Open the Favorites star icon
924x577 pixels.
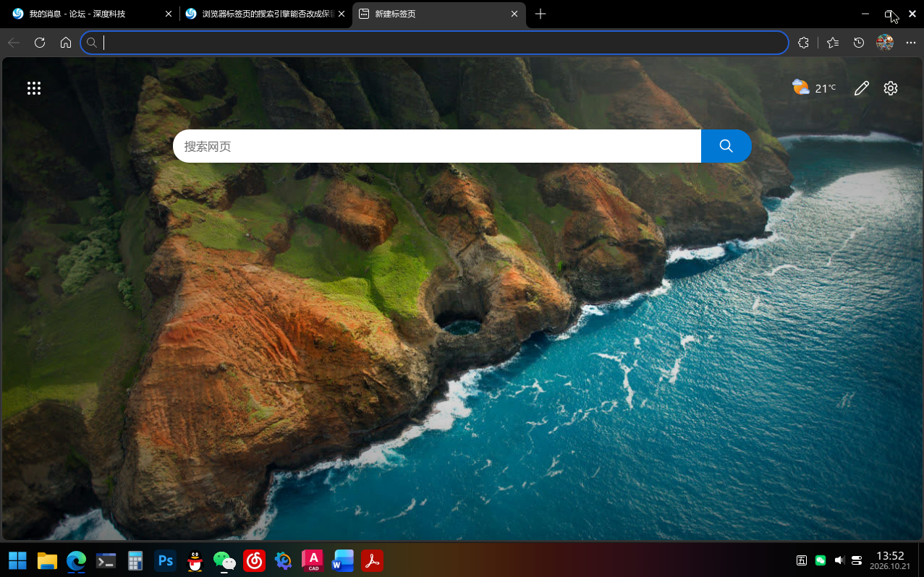coord(833,43)
